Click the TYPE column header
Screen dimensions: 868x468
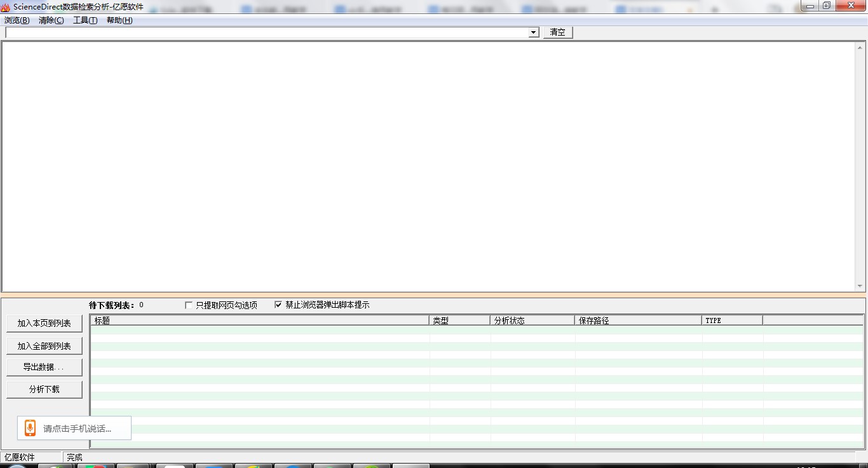click(732, 320)
